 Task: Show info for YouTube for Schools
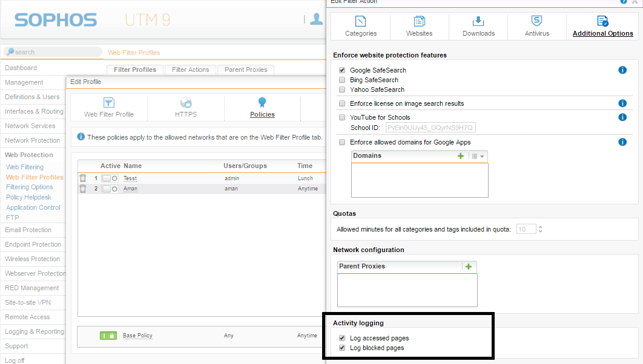[x=622, y=117]
